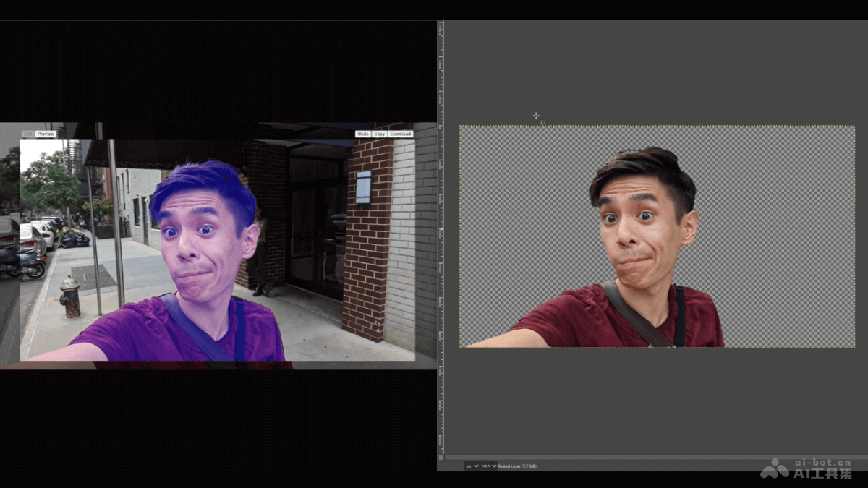Click the horizontal scrollbar below the canvas
The width and height of the screenshot is (868, 488).
click(651, 457)
